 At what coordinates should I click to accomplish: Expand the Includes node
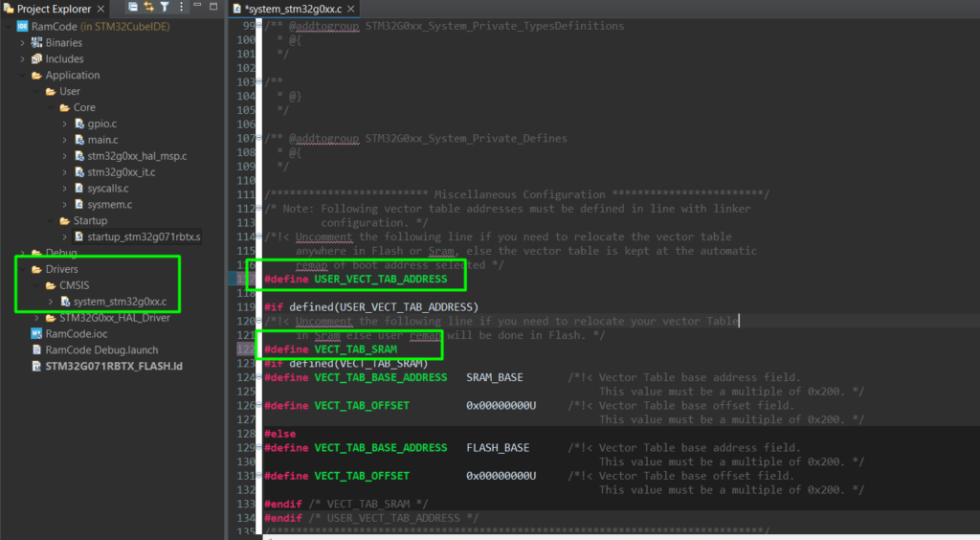click(x=23, y=59)
